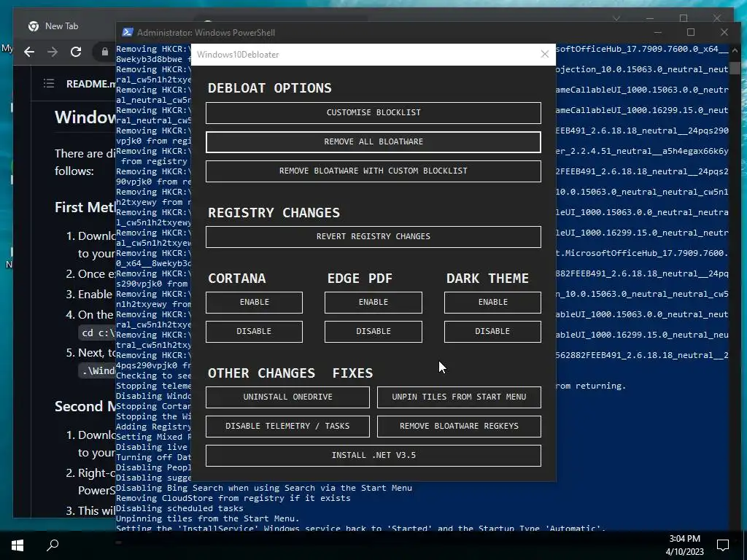Click Remove Bloatware Regkeys
The width and height of the screenshot is (747, 560).
[x=459, y=426]
